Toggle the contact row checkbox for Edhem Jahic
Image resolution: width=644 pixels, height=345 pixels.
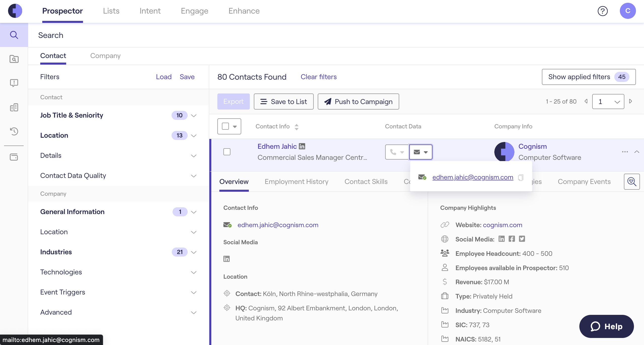(x=227, y=152)
